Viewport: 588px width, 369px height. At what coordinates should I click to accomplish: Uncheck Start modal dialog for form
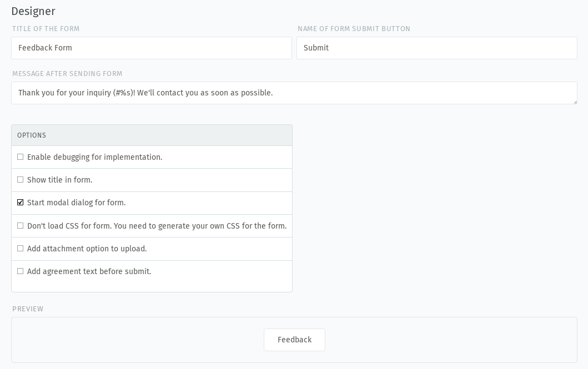(20, 203)
